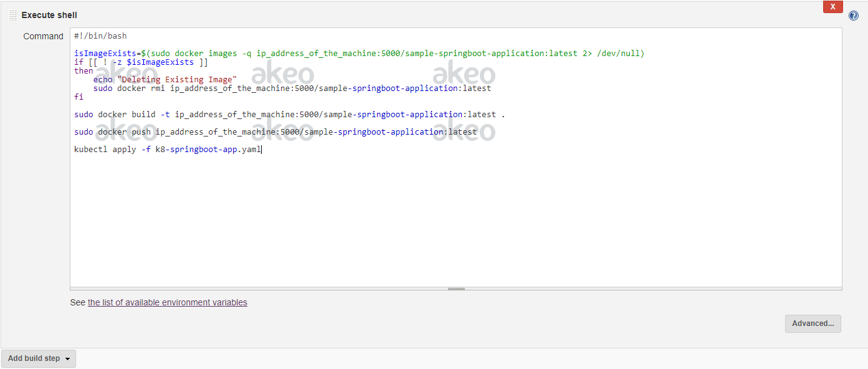Click the textarea resize grip bar
Screen dimensions: 868x369
click(x=456, y=289)
